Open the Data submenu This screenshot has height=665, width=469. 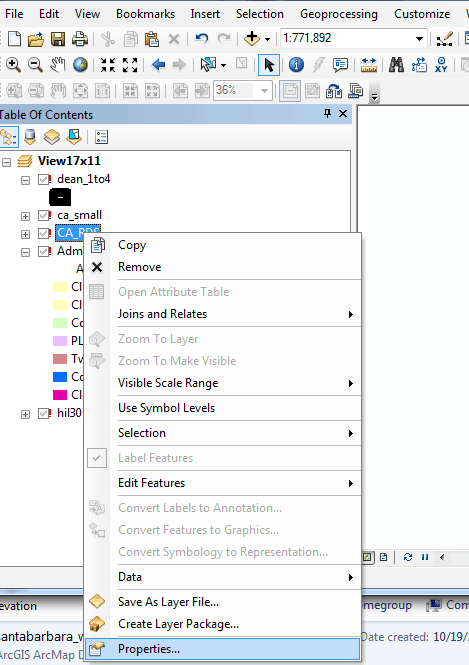point(223,577)
